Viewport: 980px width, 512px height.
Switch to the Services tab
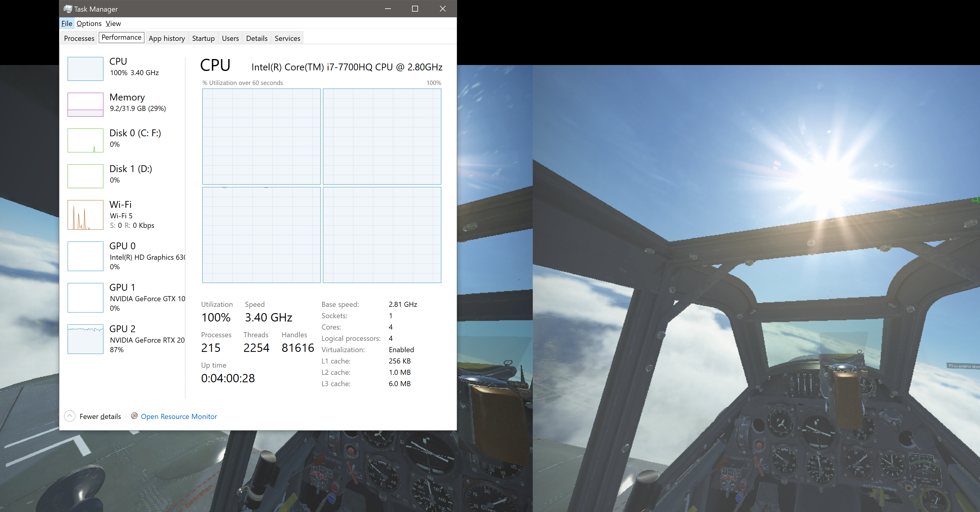pos(287,38)
